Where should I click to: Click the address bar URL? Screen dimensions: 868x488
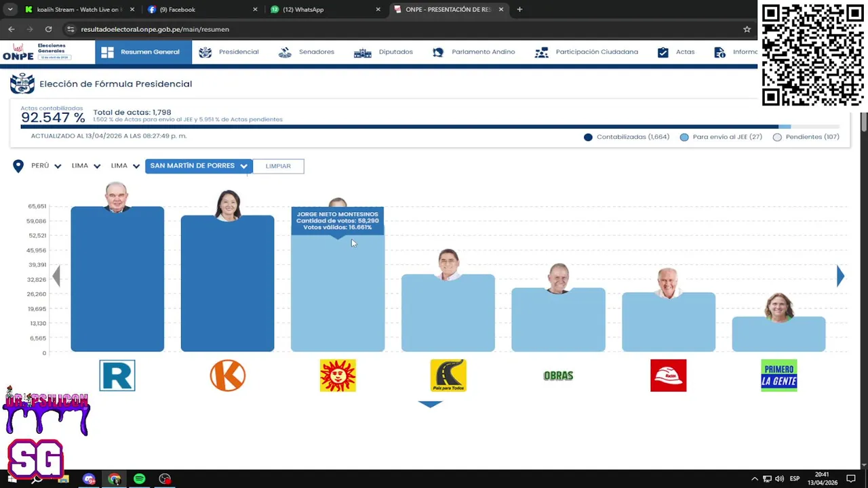pos(155,29)
